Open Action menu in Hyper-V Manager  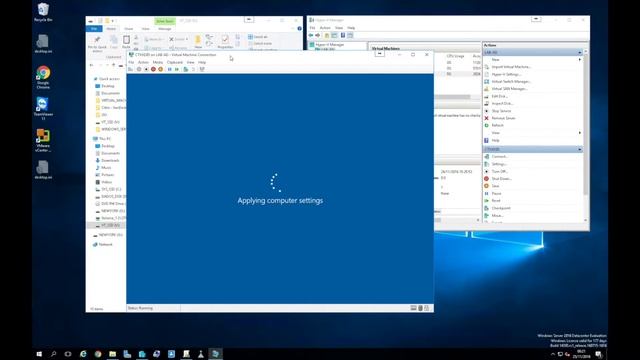pos(325,28)
